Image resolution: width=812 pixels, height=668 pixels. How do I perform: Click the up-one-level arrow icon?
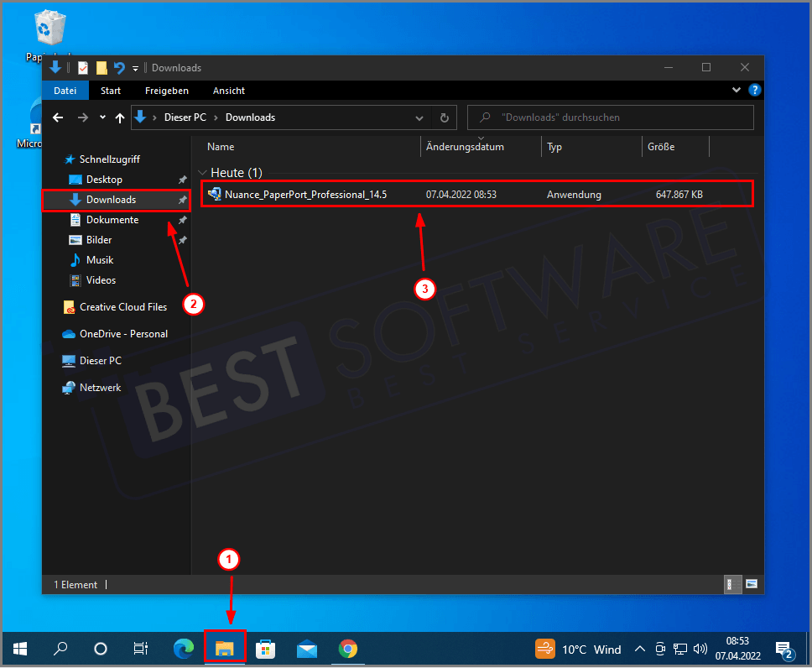121,117
